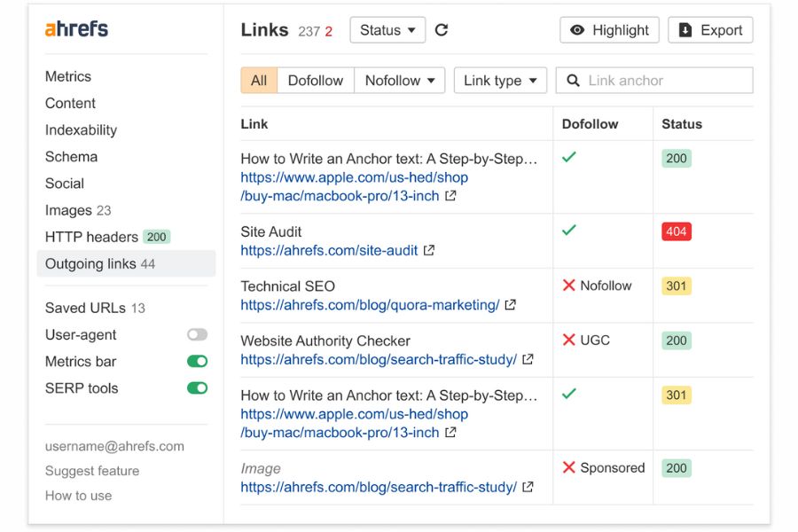Open the quora-marketing blog URL
The height and width of the screenshot is (532, 798).
tap(370, 304)
